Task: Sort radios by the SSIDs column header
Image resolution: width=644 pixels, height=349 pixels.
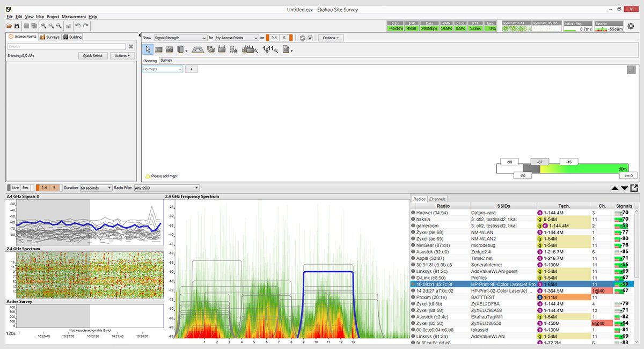Action: click(x=503, y=206)
